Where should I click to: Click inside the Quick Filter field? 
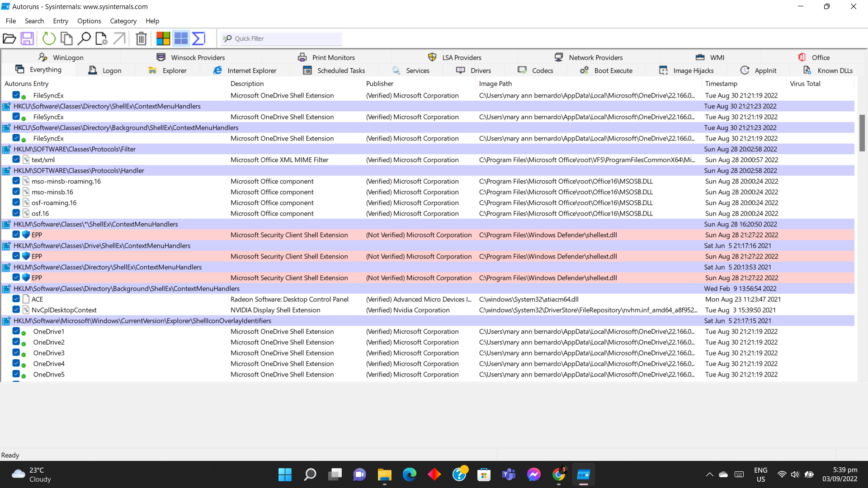point(280,38)
